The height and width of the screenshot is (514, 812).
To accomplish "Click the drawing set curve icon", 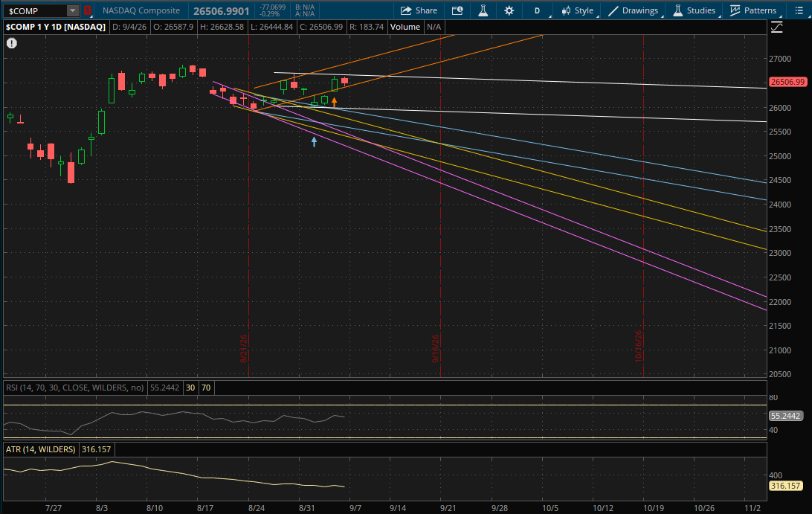I will 777,28.
